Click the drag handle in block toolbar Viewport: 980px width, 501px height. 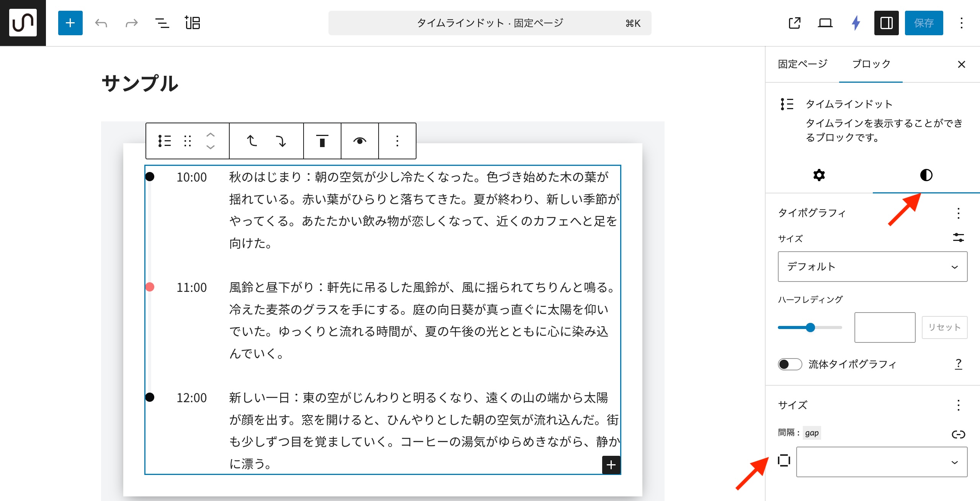tap(188, 141)
